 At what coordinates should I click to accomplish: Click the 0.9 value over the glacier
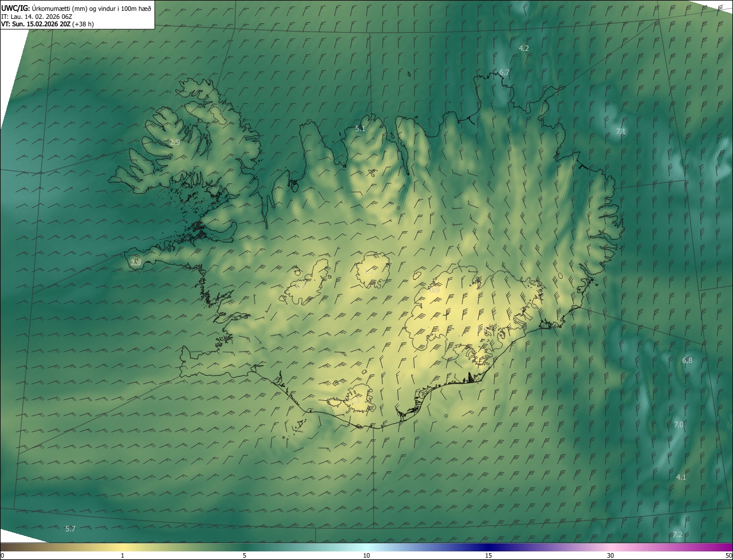(435, 290)
